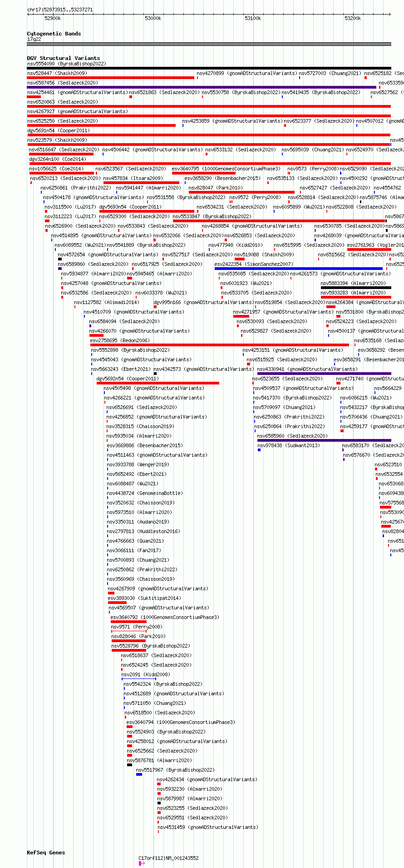This screenshot has width=404, height=868.
Task: Select the magenta C17orf112 gene glyph
Action: coord(140,863)
